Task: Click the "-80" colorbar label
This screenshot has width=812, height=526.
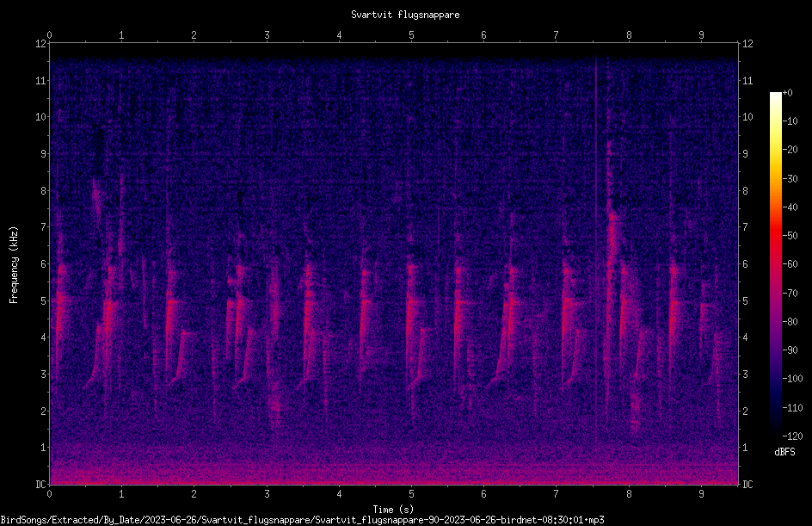Action: click(x=790, y=322)
